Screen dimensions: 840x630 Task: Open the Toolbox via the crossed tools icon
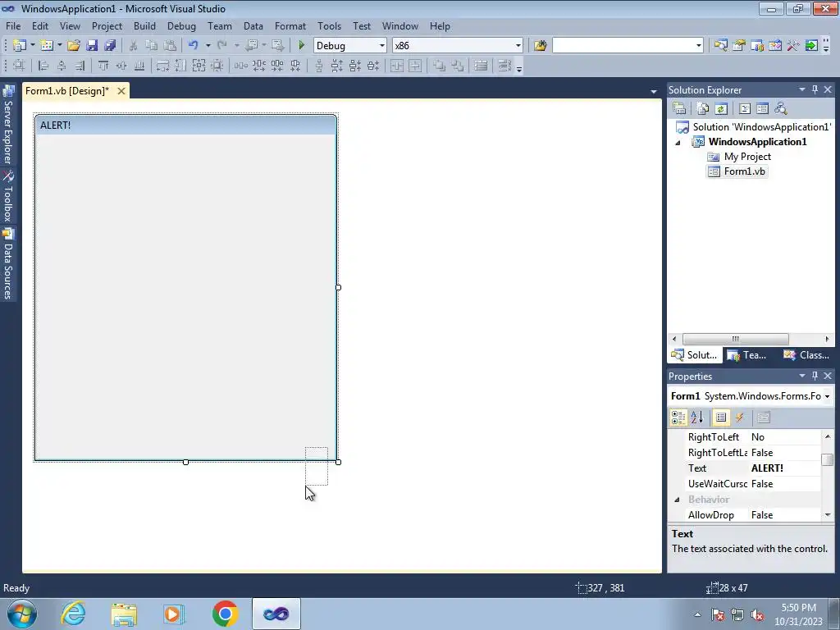(793, 46)
